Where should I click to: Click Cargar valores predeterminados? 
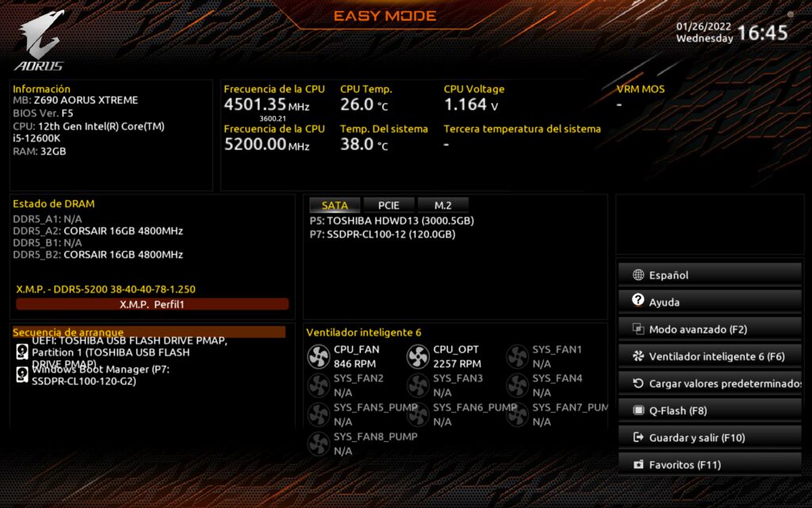point(710,383)
